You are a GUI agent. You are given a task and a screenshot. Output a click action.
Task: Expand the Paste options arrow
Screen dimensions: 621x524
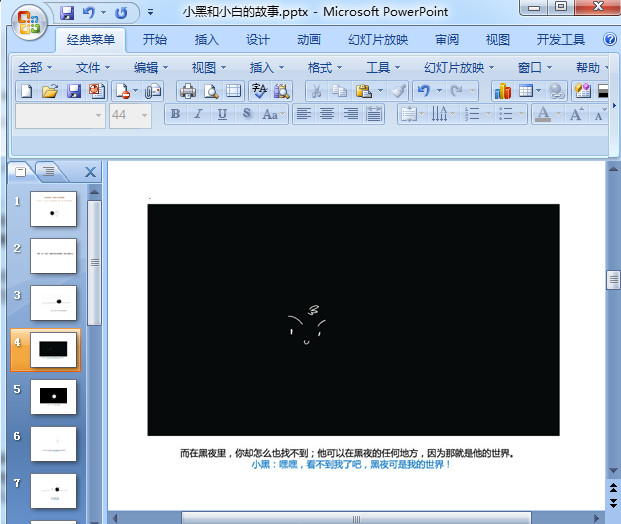pos(381,91)
